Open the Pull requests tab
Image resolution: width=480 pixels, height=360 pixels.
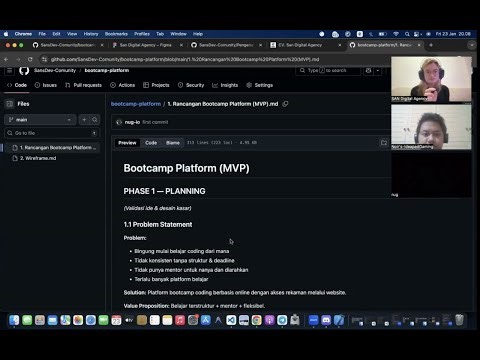83,85
